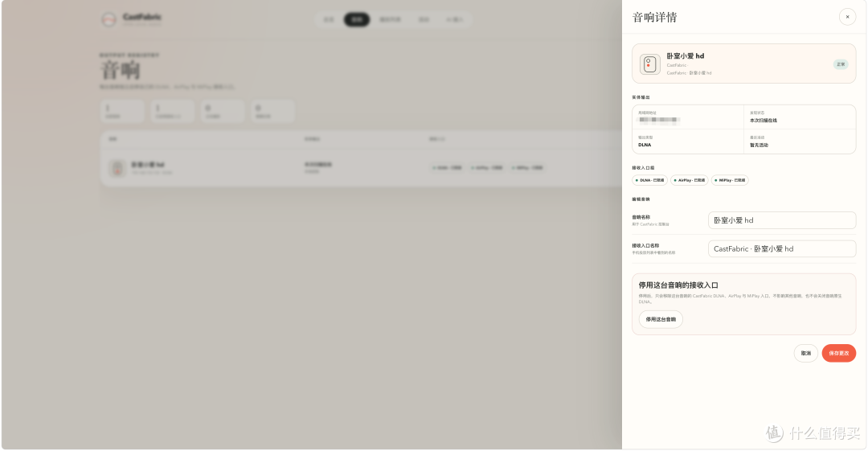
Task: Select the active dark nav tab in background
Action: (357, 19)
